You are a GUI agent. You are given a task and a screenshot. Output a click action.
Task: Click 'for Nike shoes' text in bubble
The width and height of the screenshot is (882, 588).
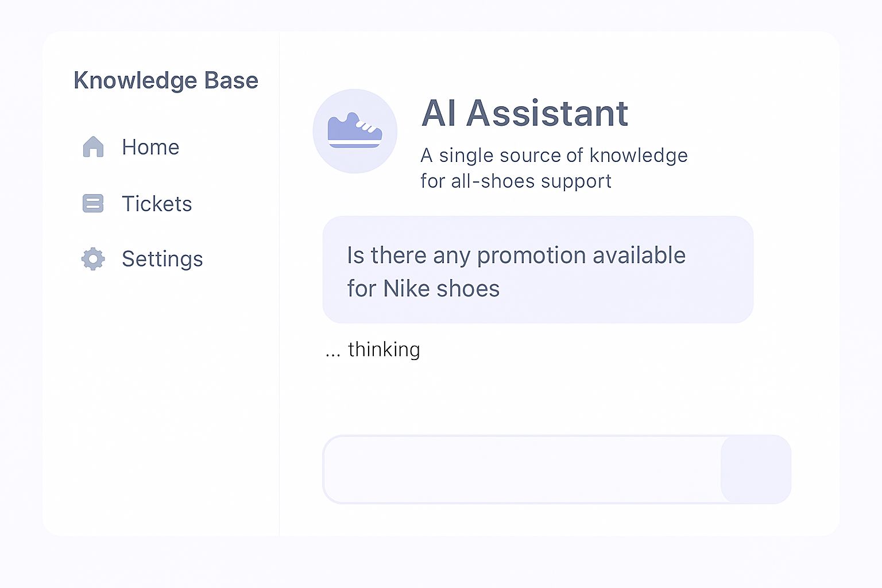tap(423, 288)
